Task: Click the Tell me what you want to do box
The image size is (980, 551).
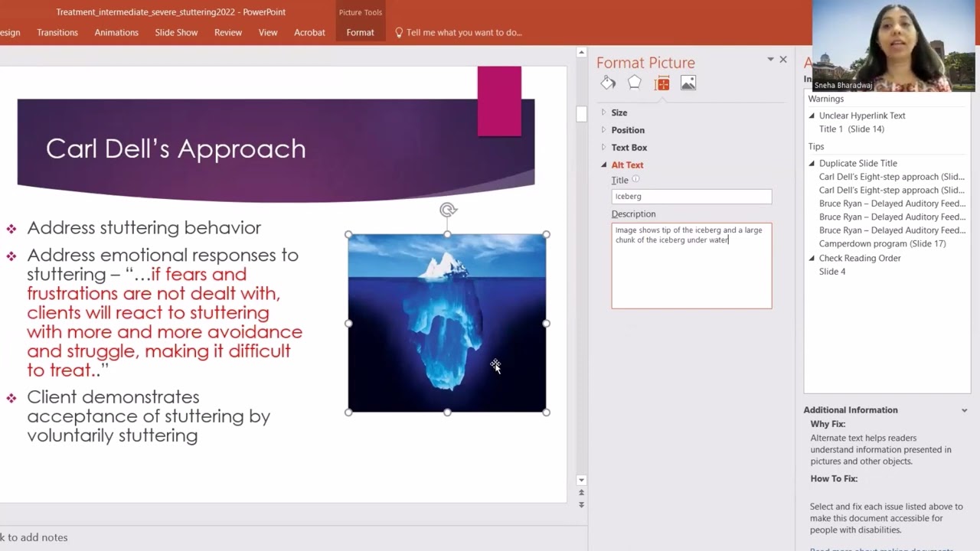Action: click(x=464, y=33)
